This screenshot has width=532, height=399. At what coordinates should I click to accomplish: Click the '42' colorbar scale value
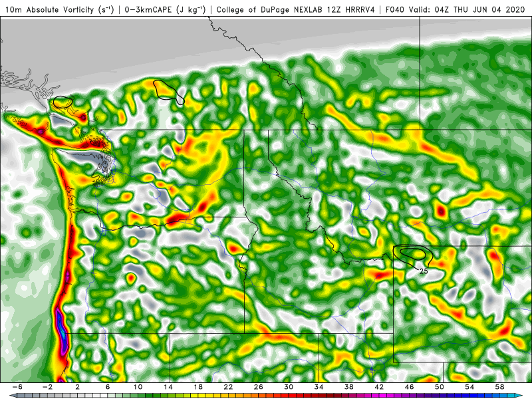(379, 387)
